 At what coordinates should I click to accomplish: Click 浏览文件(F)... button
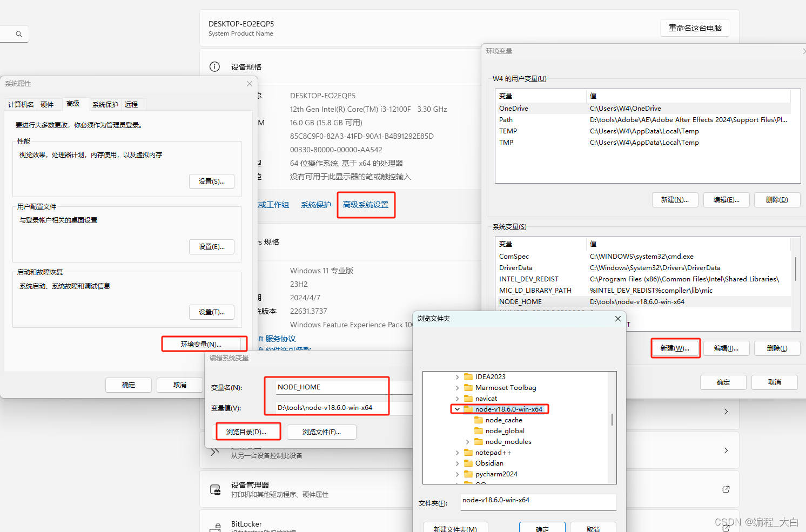tap(321, 432)
